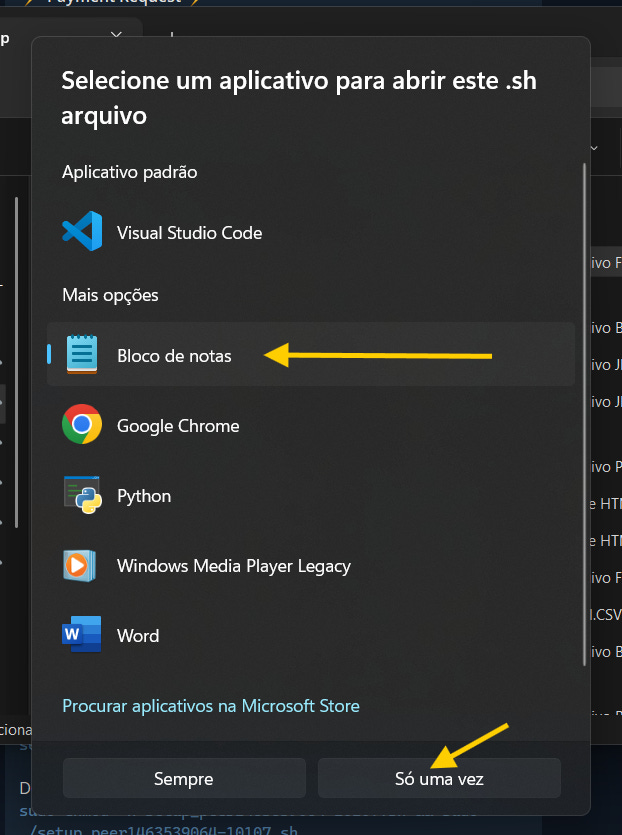Confirm with the Só uma vez button
This screenshot has width=622, height=835.
point(439,779)
